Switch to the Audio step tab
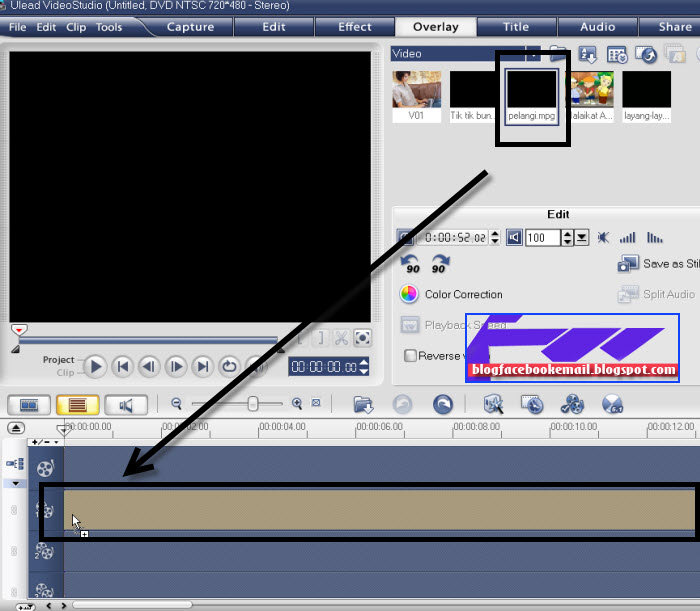Image resolution: width=700 pixels, height=611 pixels. click(597, 27)
